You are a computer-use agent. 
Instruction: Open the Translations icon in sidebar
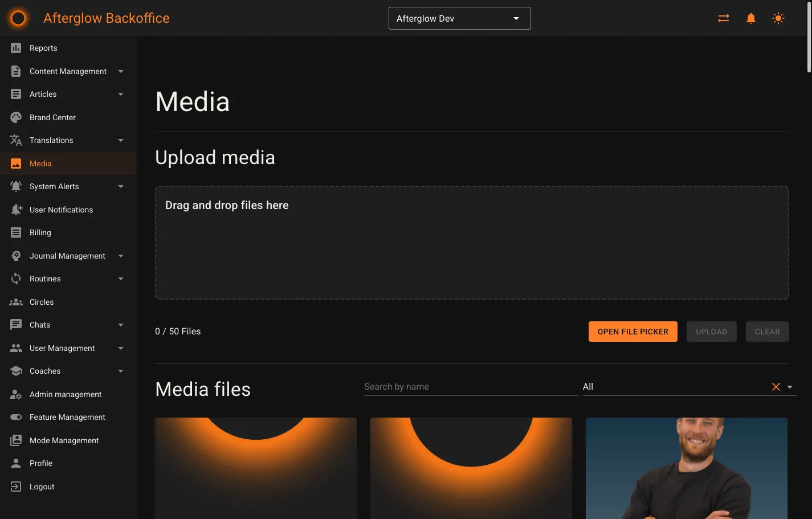coord(15,140)
